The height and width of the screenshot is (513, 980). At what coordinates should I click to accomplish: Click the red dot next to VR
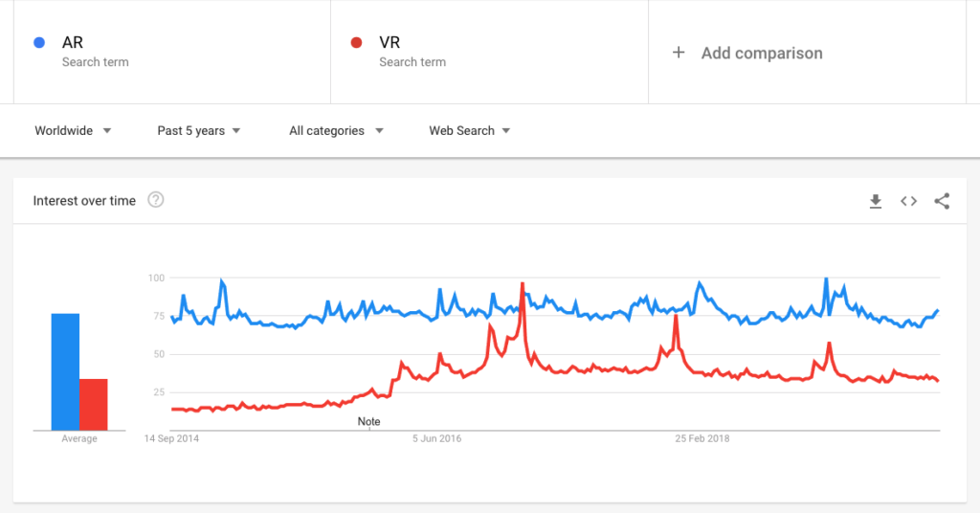pos(356,42)
